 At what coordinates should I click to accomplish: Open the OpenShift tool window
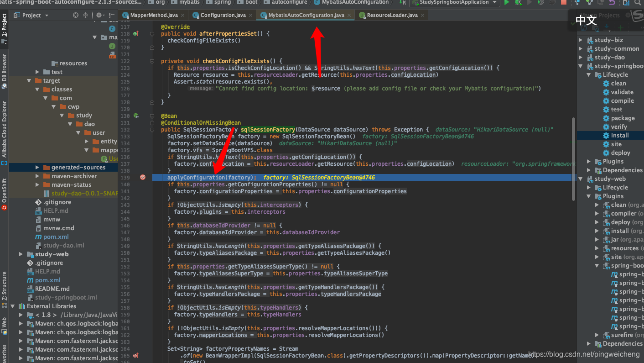coord(5,194)
